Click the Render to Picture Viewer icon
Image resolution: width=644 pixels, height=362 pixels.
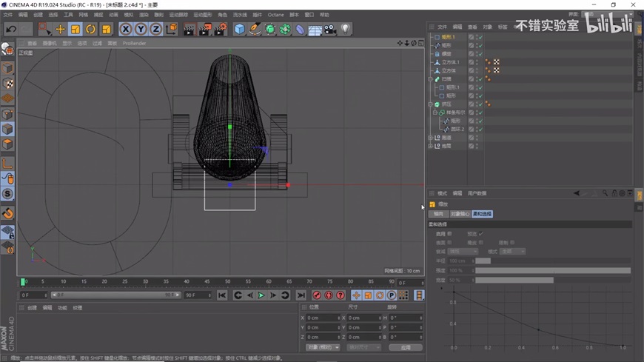tap(204, 30)
